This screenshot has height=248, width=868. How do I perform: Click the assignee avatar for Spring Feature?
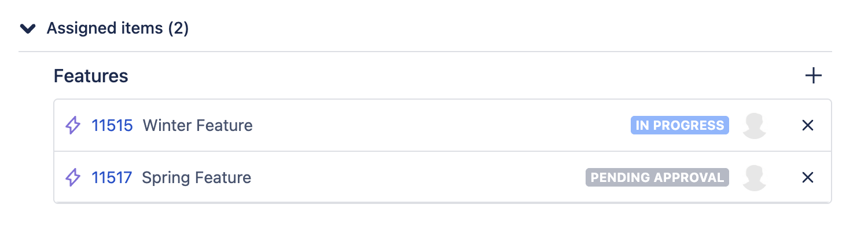[x=754, y=177]
